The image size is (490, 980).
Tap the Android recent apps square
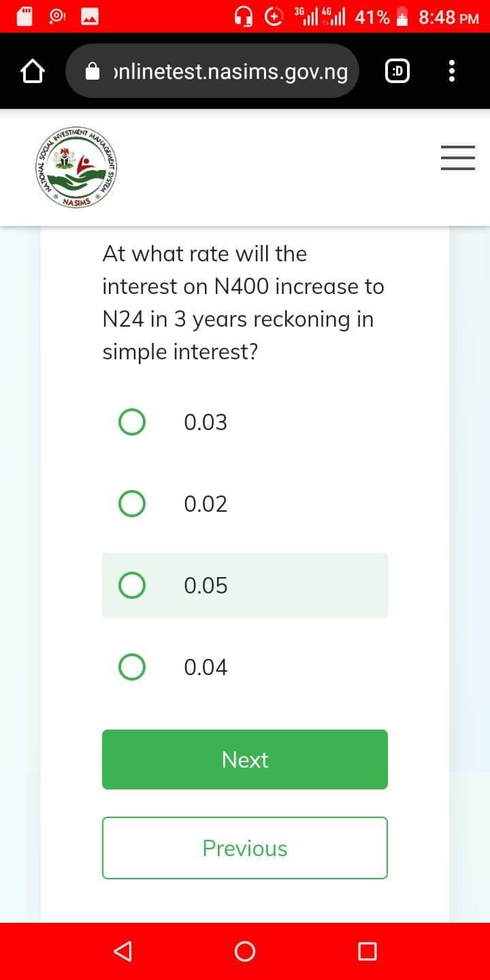pos(367,951)
